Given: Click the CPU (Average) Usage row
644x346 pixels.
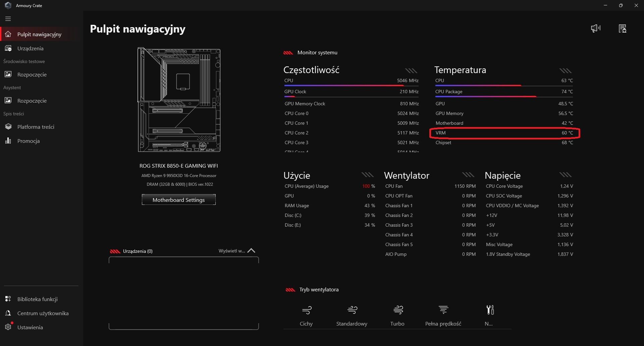Looking at the screenshot, I should (330, 186).
